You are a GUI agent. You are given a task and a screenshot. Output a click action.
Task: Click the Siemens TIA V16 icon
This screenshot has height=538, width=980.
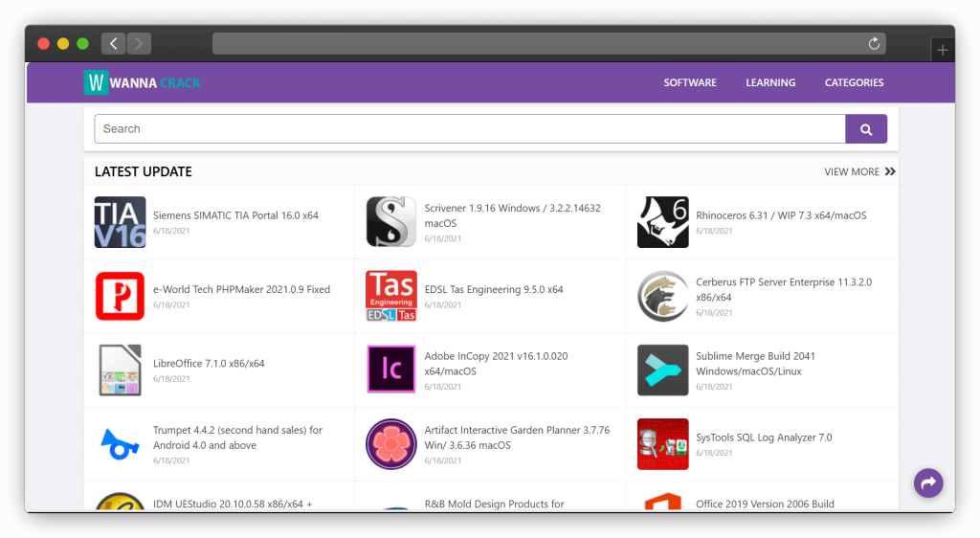(120, 222)
